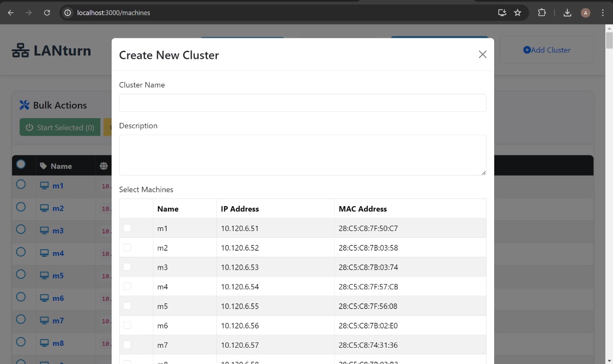Click the MAC address 28:C5:C8:74:31:36 cell
613x364 pixels.
410,345
